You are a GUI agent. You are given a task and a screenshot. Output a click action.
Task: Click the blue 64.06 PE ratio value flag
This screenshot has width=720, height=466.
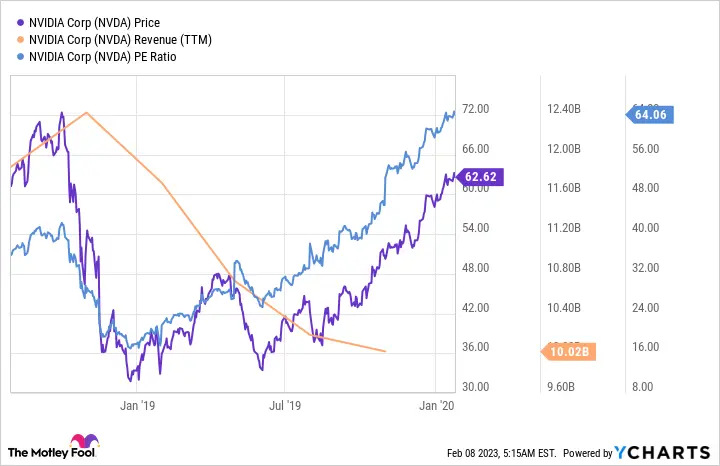pos(649,114)
